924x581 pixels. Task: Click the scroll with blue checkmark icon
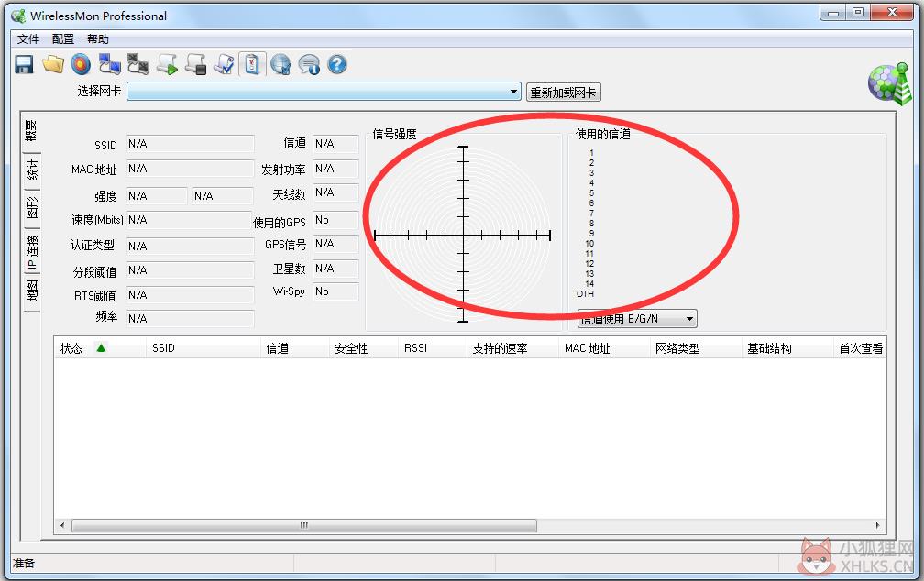click(224, 64)
